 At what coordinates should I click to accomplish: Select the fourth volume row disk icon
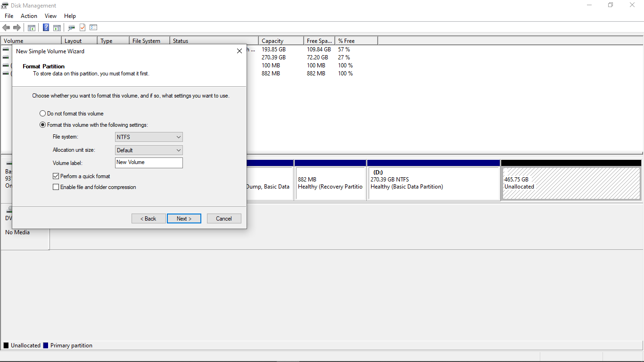point(6,73)
